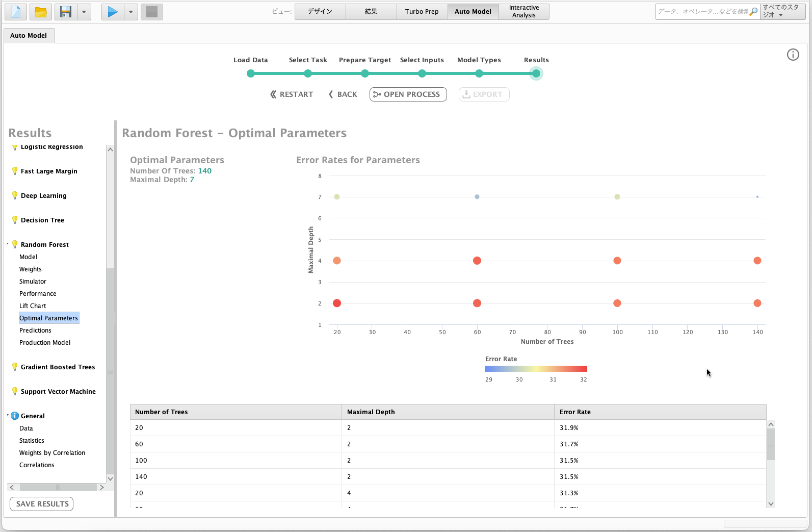This screenshot has width=812, height=532.
Task: Open the repository folder icon
Action: click(x=41, y=12)
